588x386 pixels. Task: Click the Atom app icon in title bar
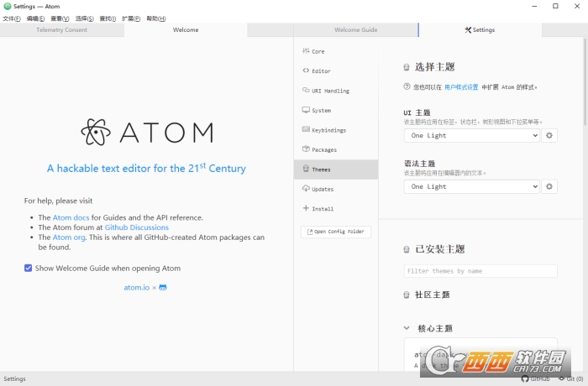[7, 6]
